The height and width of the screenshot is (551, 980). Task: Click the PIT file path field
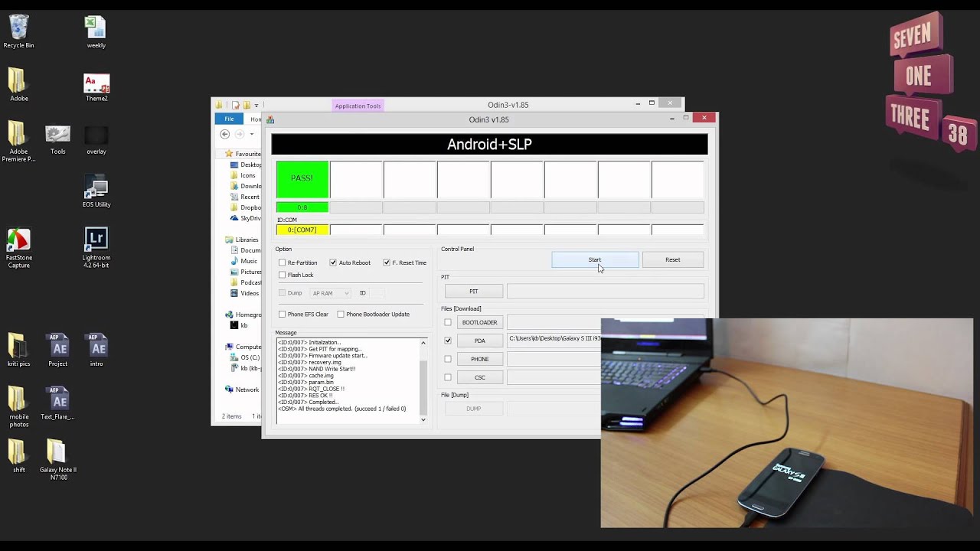coord(605,291)
